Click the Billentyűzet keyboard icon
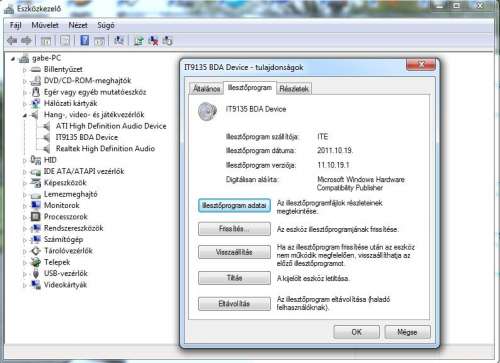Image resolution: width=500 pixels, height=363 pixels. (x=36, y=70)
